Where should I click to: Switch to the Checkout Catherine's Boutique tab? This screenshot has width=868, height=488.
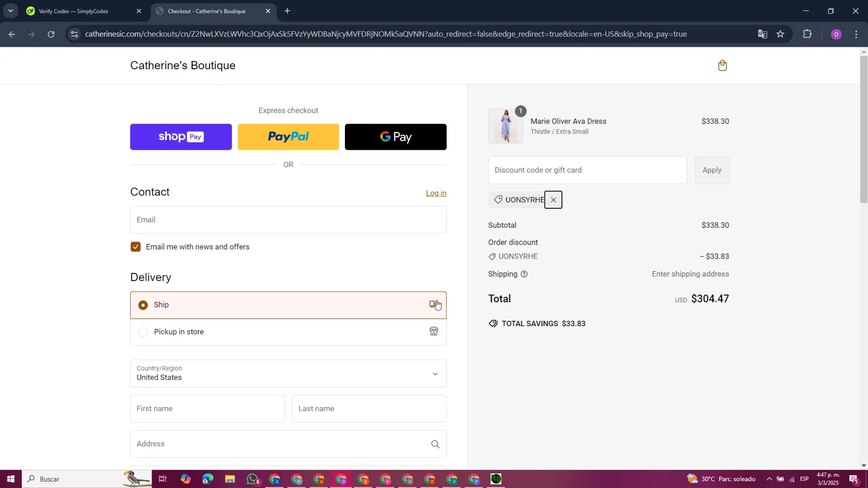point(213,11)
